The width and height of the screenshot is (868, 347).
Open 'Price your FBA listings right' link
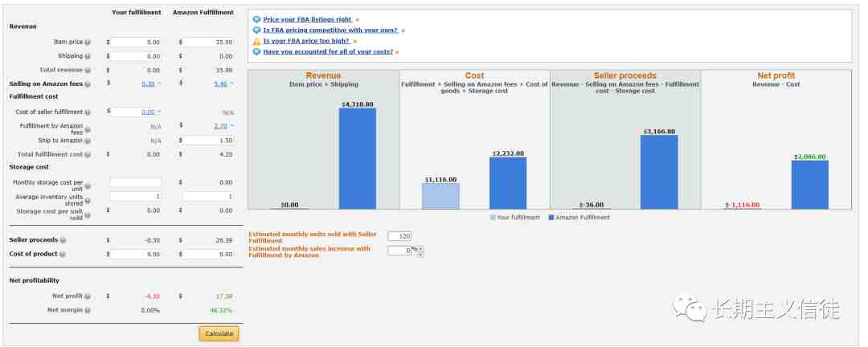[x=307, y=19]
